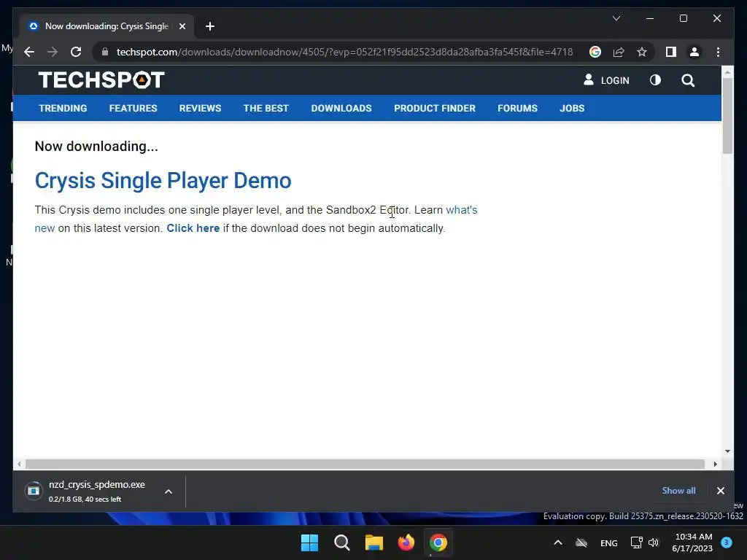Open Chrome three-dot menu
This screenshot has width=747, height=560.
pos(718,52)
